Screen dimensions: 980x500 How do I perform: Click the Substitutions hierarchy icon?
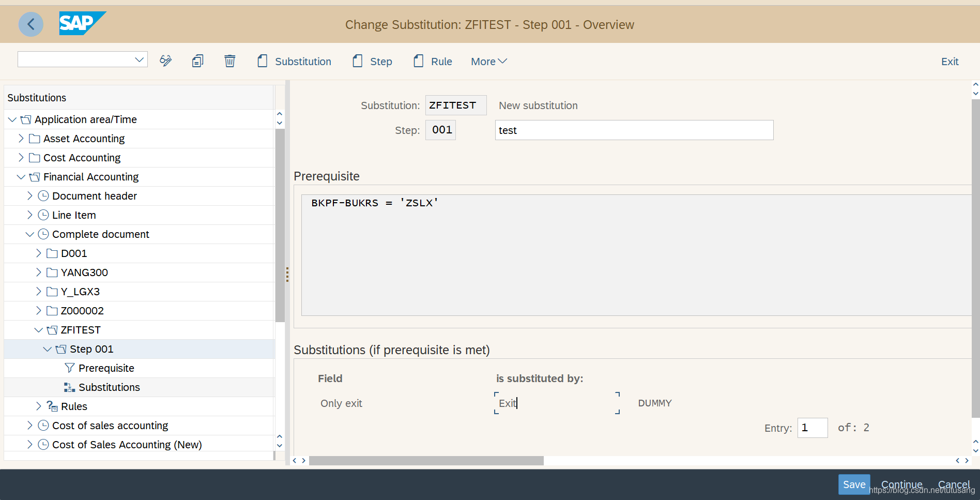click(70, 387)
